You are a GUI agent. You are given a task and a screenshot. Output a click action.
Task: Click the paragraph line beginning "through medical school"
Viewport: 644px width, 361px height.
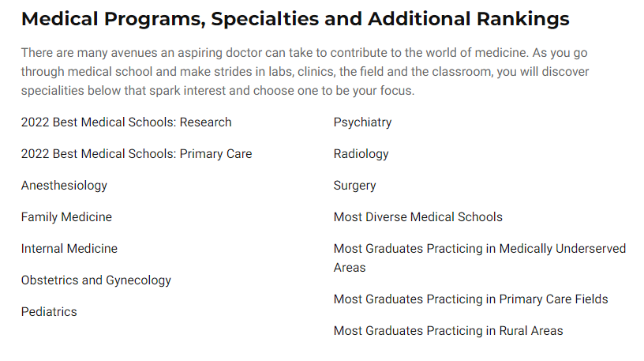305,72
